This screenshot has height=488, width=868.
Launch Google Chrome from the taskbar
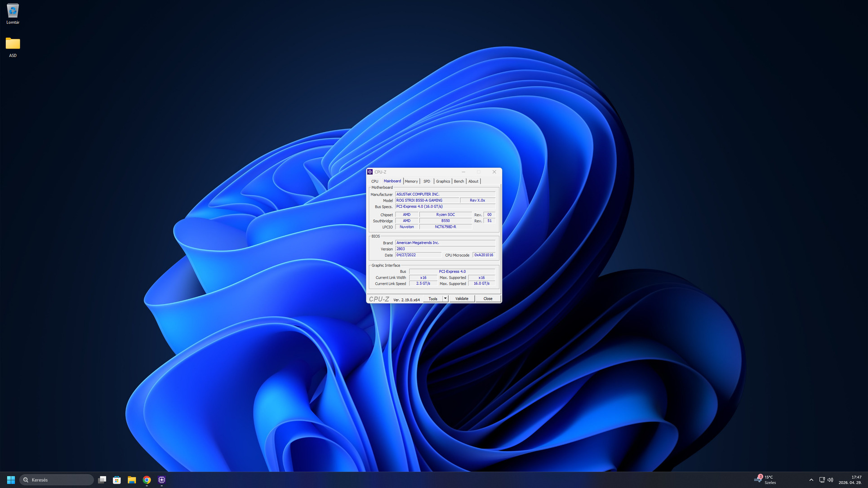(147, 480)
